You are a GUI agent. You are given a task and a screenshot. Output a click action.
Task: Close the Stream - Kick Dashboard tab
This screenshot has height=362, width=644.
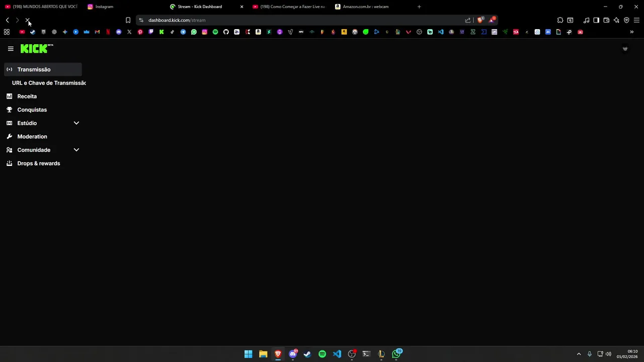click(242, 7)
